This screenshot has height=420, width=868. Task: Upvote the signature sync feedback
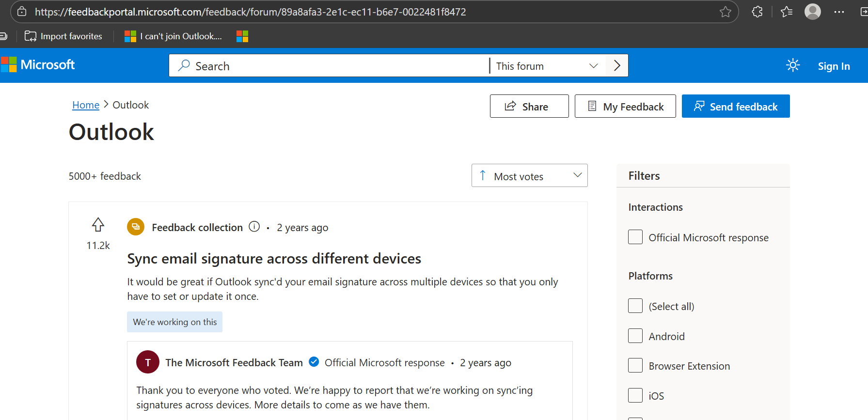[98, 225]
